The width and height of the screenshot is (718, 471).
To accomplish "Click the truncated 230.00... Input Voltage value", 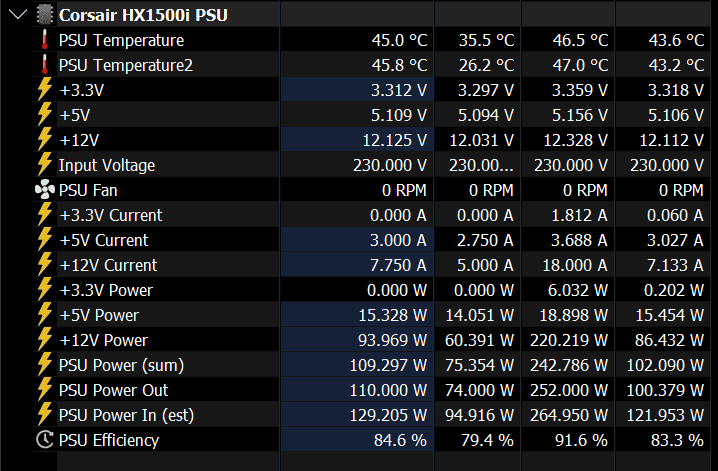I will point(481,165).
